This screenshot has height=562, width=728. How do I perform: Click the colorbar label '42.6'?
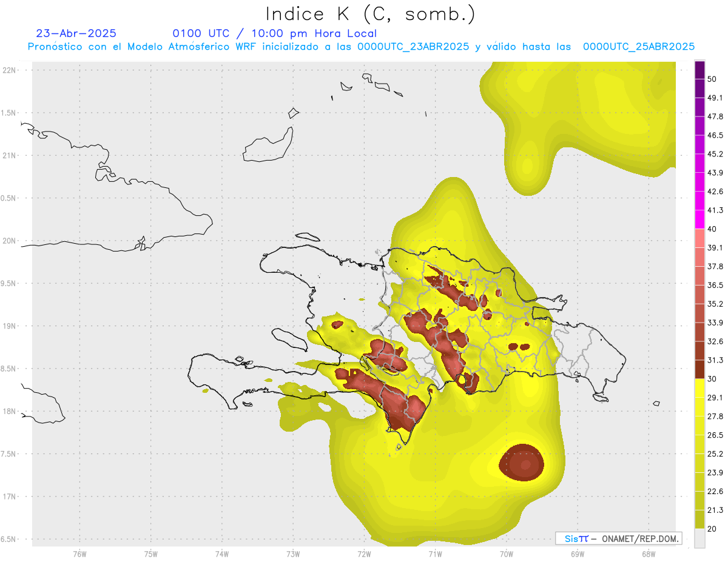coord(715,192)
